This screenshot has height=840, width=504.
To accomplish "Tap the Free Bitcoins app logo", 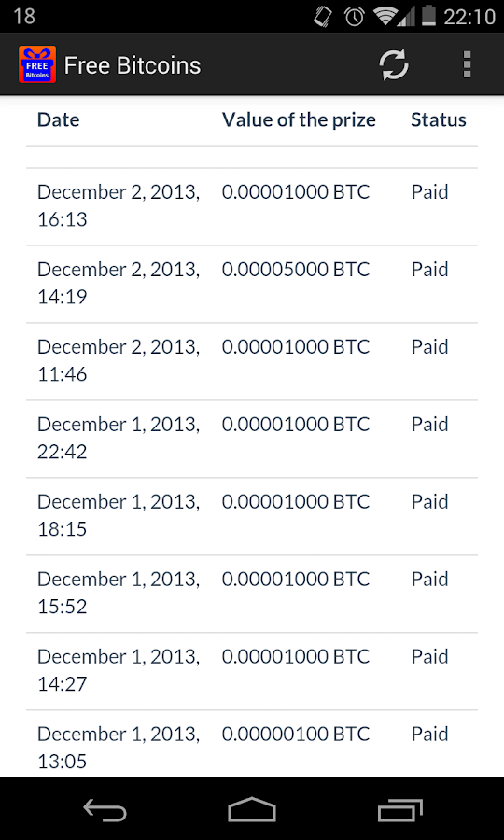I will pyautogui.click(x=37, y=64).
